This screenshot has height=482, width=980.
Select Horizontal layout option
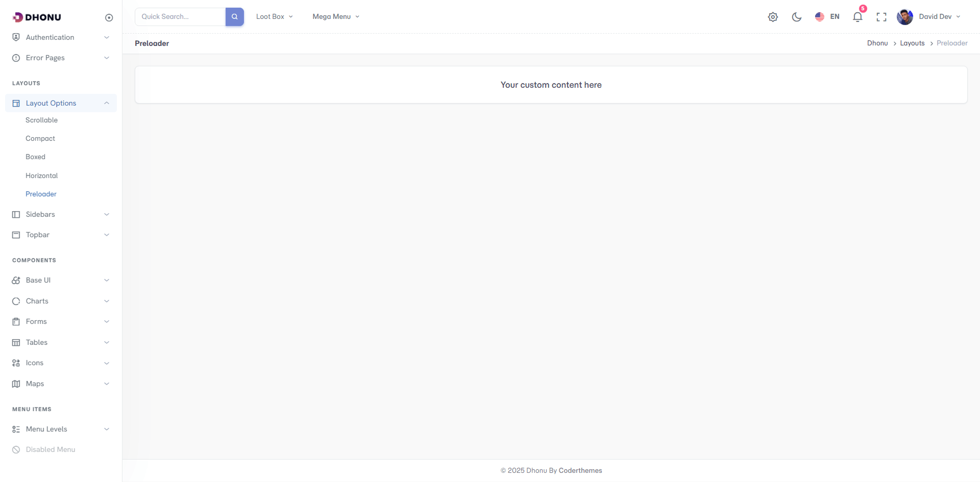41,176
